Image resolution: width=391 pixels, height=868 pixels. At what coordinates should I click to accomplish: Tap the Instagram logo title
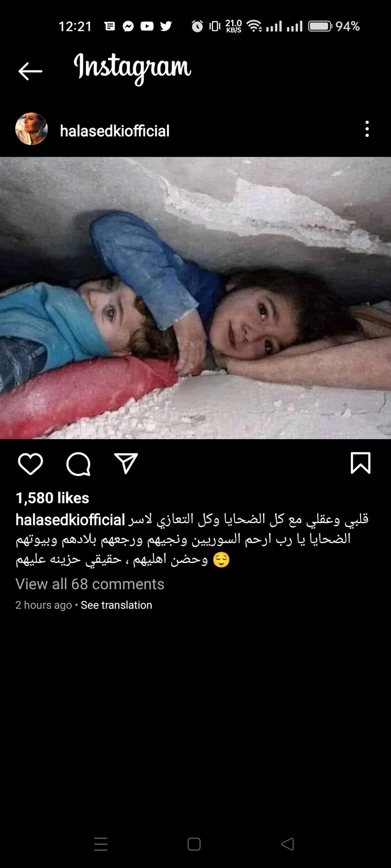click(x=132, y=69)
